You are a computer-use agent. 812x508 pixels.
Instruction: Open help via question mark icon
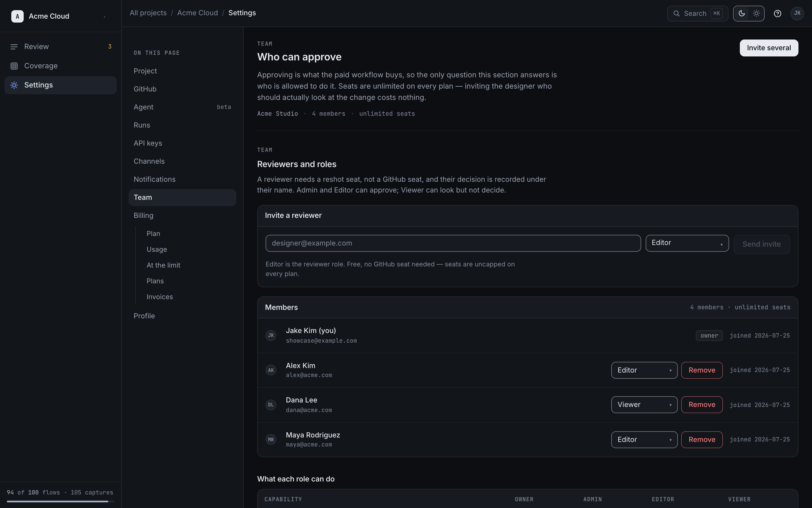(777, 14)
